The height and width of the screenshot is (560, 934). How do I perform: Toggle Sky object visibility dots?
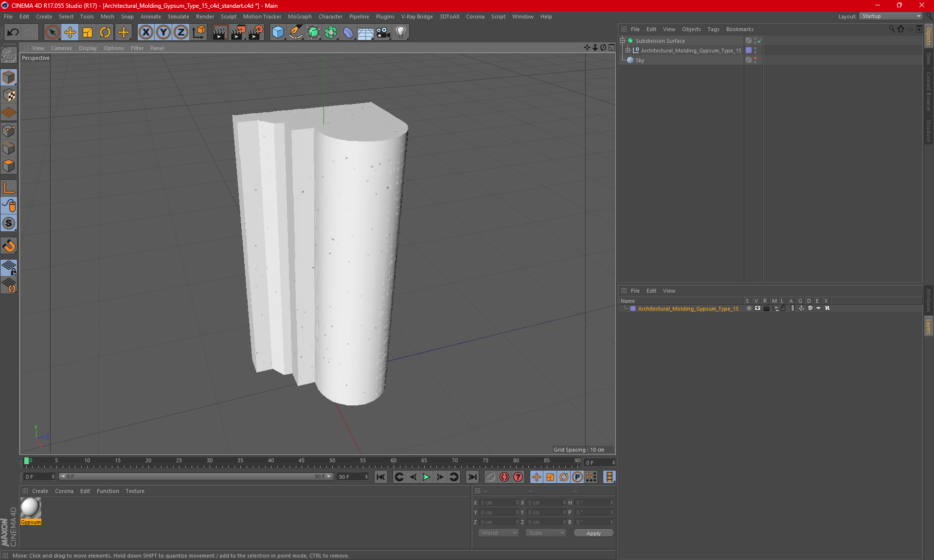pos(755,60)
